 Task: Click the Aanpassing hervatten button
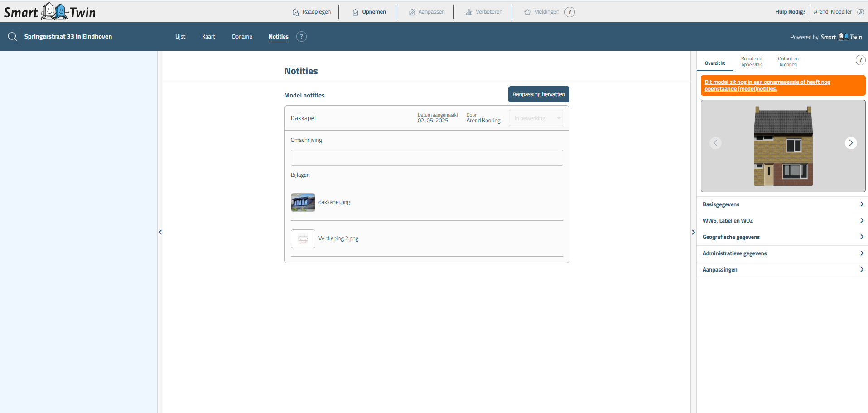point(538,94)
